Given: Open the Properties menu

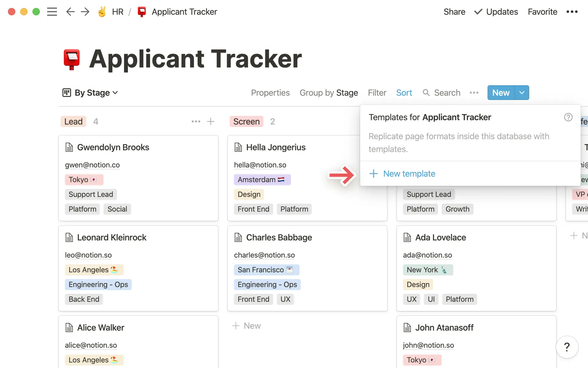Looking at the screenshot, I should point(270,93).
